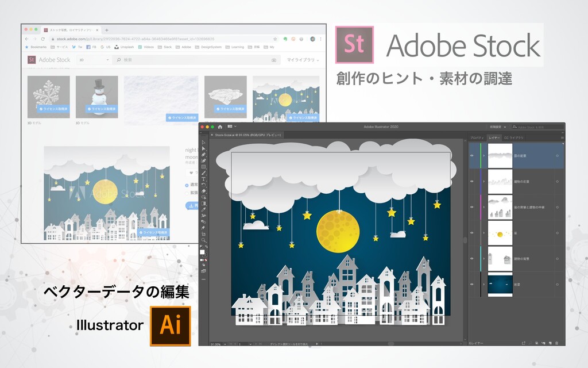Click target circle of top cloud layer
This screenshot has height=368, width=588.
coord(557,155)
